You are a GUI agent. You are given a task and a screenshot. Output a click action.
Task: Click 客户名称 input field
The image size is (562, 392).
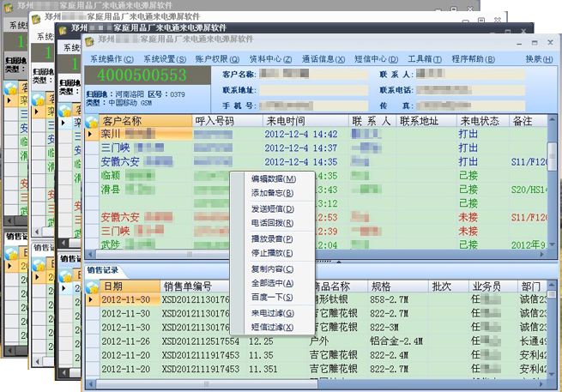point(314,74)
